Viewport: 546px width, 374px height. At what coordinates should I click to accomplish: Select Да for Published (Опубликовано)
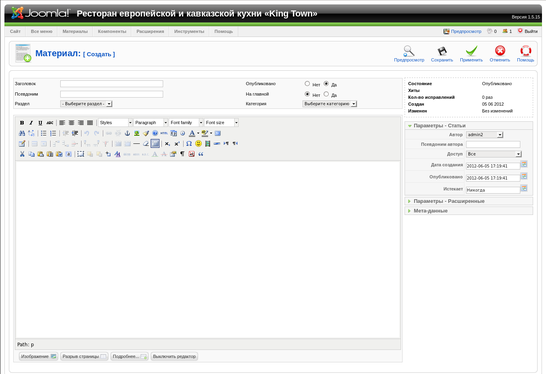click(x=326, y=84)
